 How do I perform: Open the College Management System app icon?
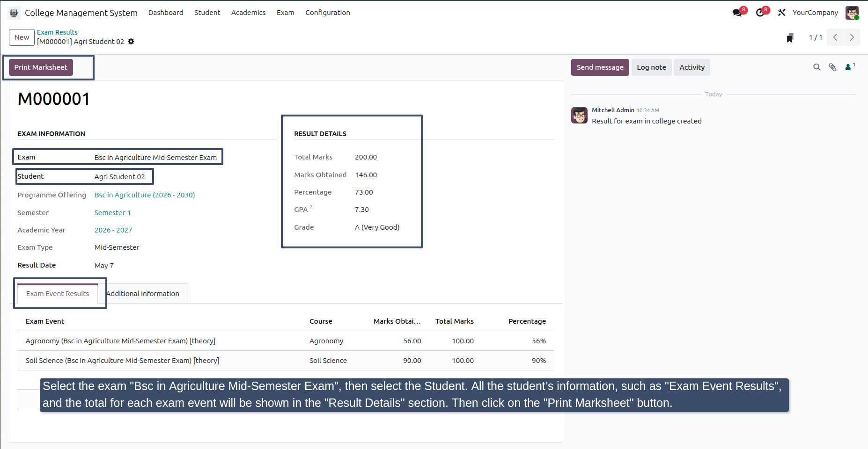14,13
